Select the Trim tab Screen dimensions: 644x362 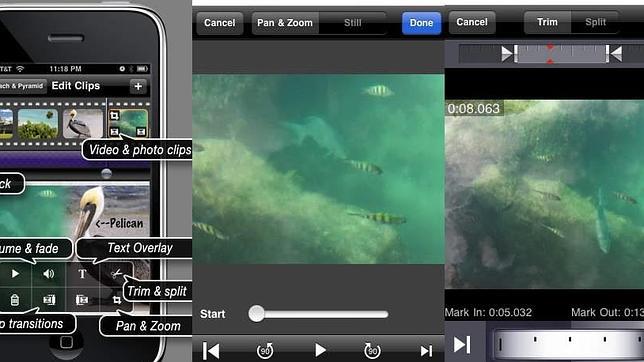pyautogui.click(x=547, y=22)
